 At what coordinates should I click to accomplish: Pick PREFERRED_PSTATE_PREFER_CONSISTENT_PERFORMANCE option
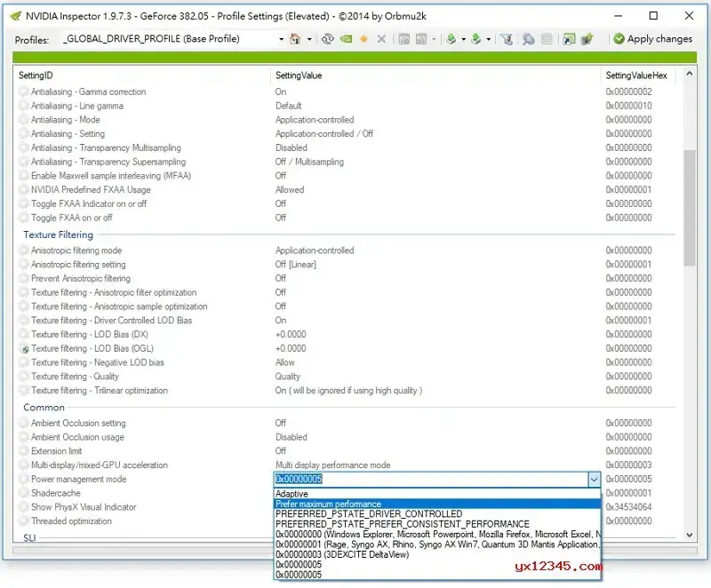(x=437, y=524)
